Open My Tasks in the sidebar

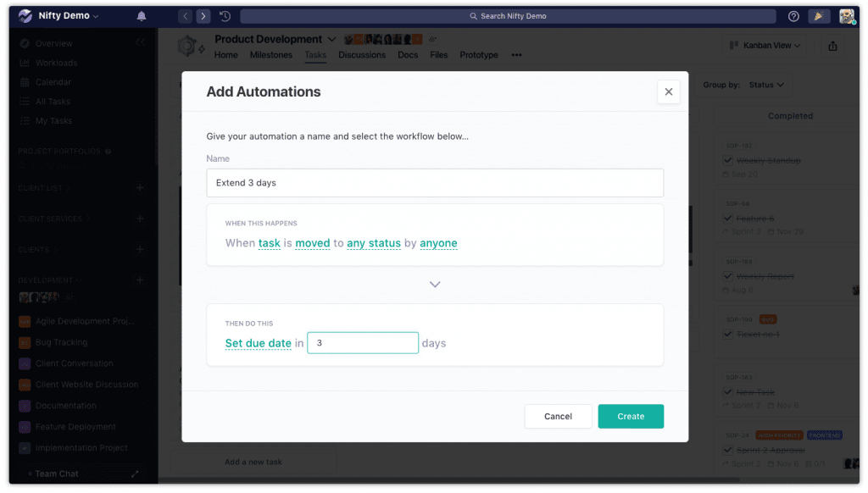[53, 120]
